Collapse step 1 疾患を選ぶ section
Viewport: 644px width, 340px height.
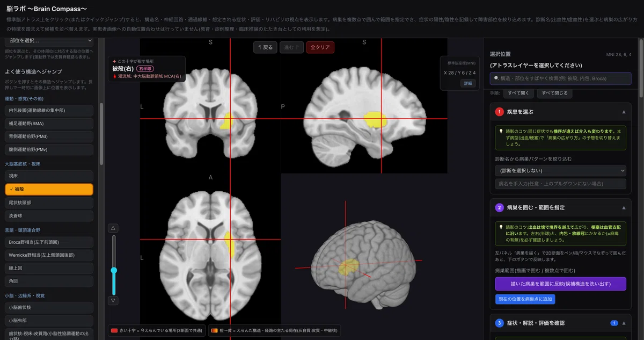pyautogui.click(x=624, y=112)
